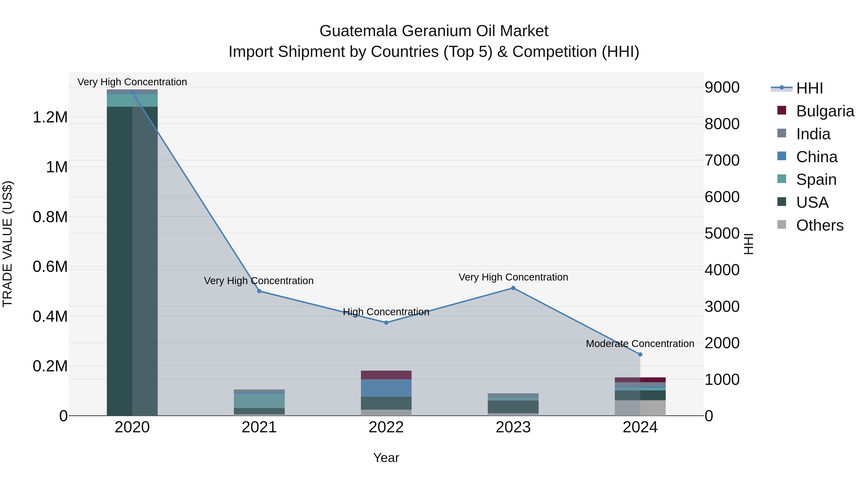Click the 1M left axis label
868x488 pixels.
click(57, 167)
